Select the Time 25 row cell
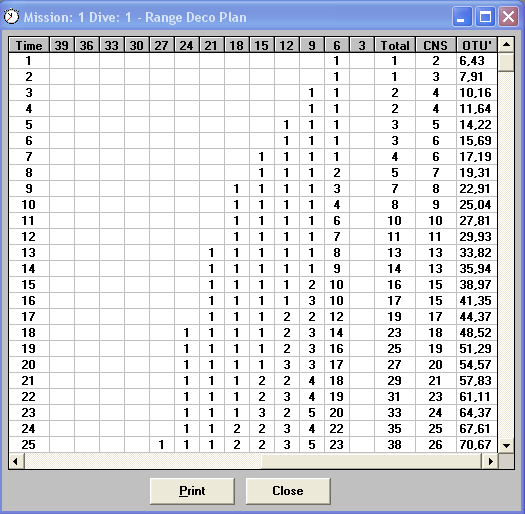 click(x=29, y=445)
